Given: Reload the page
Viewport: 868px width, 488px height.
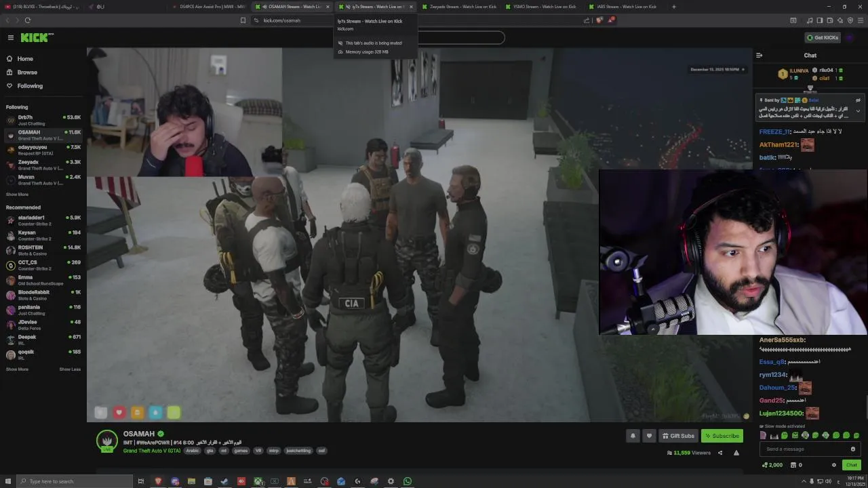Looking at the screenshot, I should click(27, 20).
